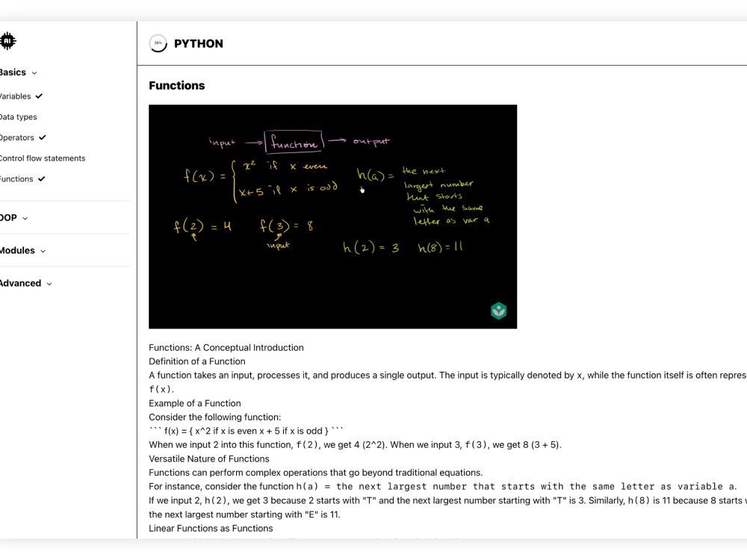747x560 pixels.
Task: Select the Basics section heading
Action: point(13,72)
